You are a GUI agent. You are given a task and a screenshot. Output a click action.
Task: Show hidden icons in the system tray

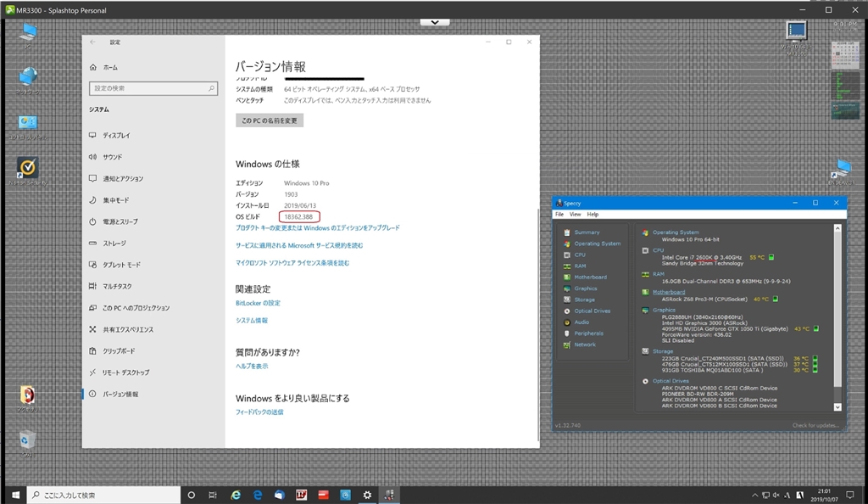754,496
